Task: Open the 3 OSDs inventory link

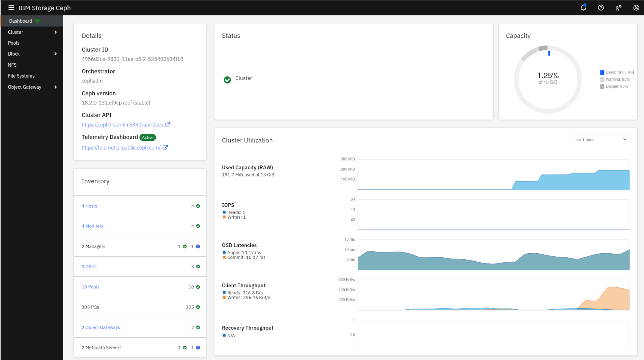Action: (x=89, y=266)
